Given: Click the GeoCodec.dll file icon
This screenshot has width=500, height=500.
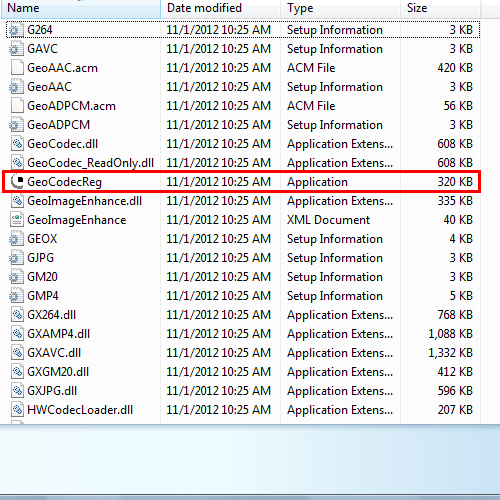Looking at the screenshot, I should pyautogui.click(x=17, y=144).
